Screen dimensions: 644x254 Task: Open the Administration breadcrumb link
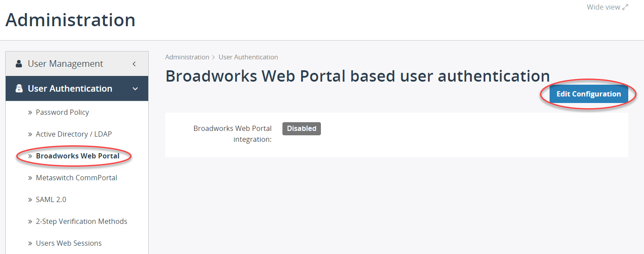(187, 57)
